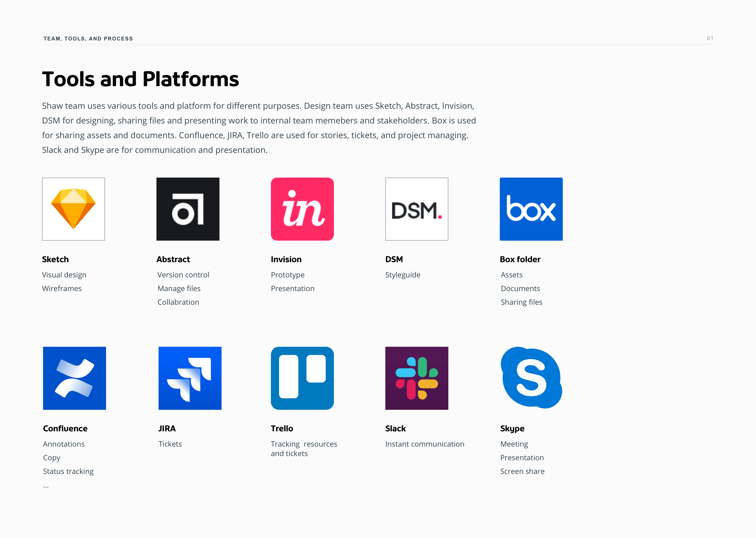Viewport: 756px width, 538px height.
Task: Click Tracking resources and tickets text
Action: tap(304, 449)
